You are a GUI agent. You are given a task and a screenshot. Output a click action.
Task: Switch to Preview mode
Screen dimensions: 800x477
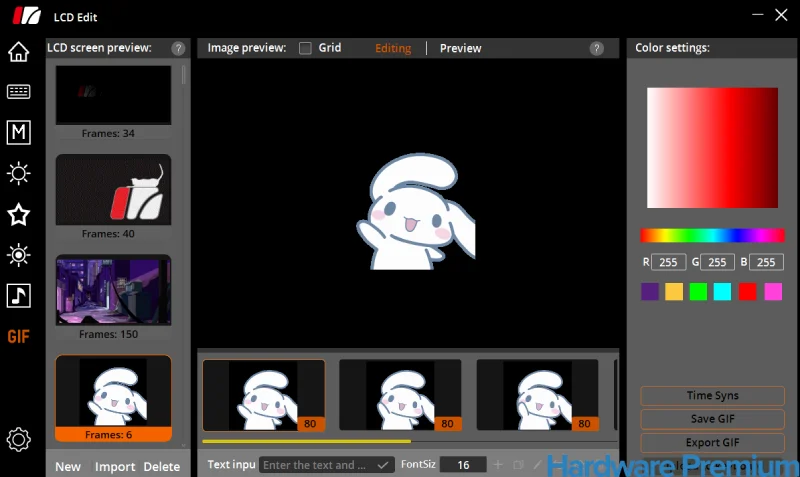pos(460,48)
